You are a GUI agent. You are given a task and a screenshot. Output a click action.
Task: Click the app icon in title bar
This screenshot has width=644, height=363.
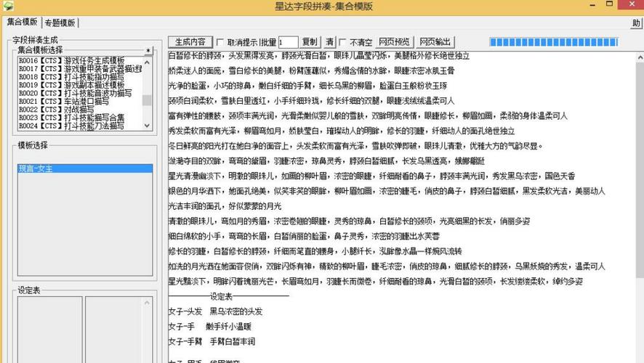point(8,6)
